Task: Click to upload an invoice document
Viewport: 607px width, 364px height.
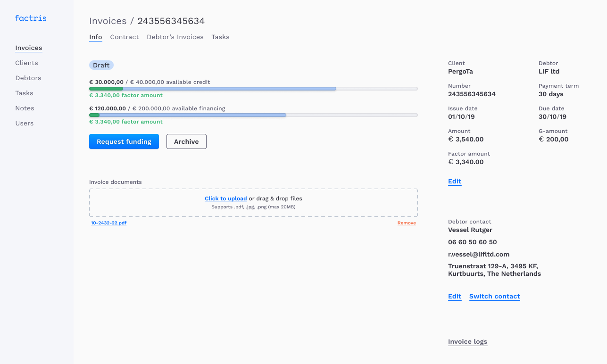Action: click(225, 198)
